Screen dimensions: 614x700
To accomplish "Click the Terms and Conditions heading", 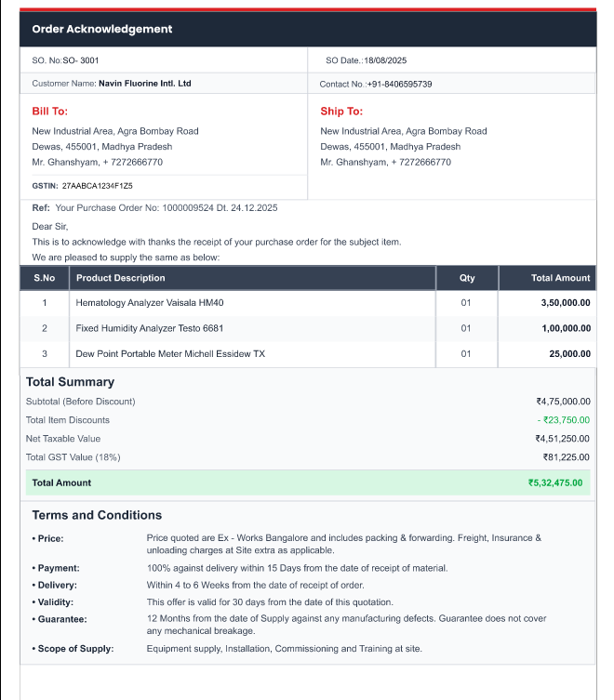I will click(x=97, y=515).
